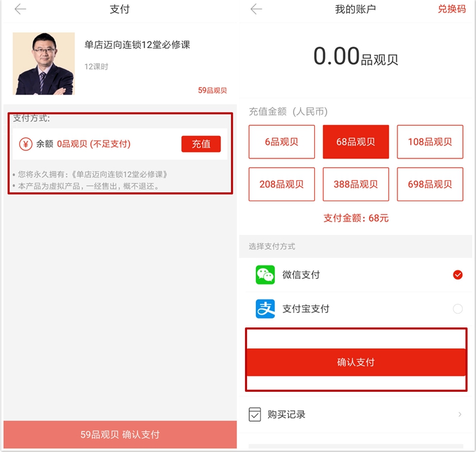Tap the 充值金额 (人民币) heading
Screen dimensions: 476x452
288,112
